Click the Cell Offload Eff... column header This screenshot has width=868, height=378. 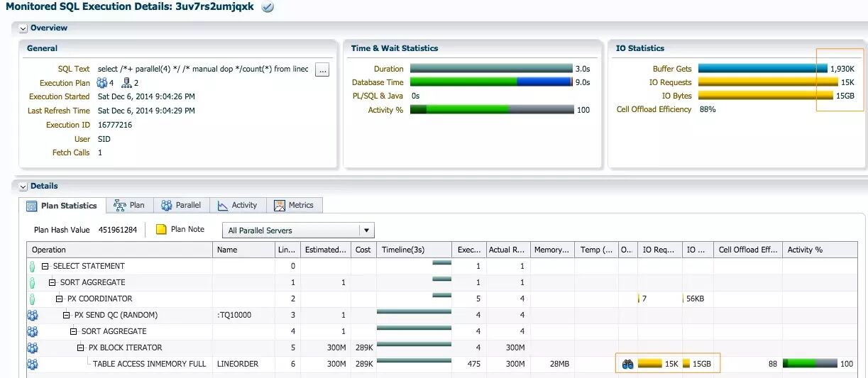click(x=747, y=250)
